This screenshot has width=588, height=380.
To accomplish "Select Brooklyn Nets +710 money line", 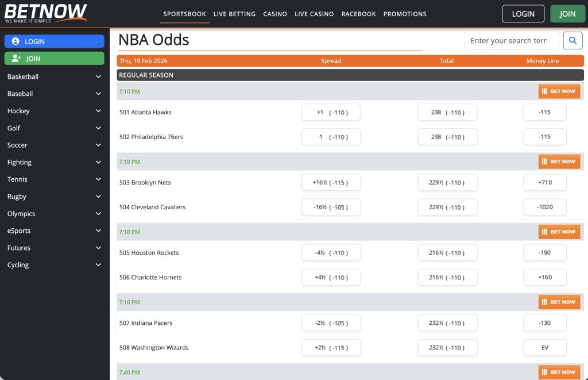I will tap(544, 182).
